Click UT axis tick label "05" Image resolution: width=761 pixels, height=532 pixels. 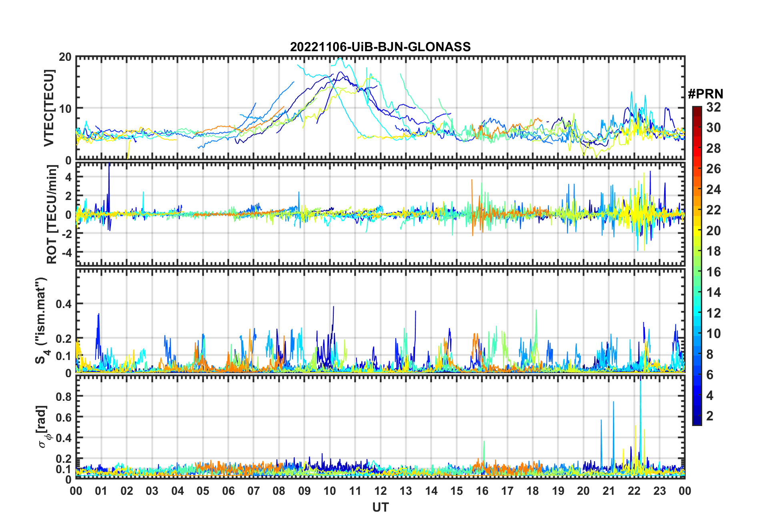(203, 491)
